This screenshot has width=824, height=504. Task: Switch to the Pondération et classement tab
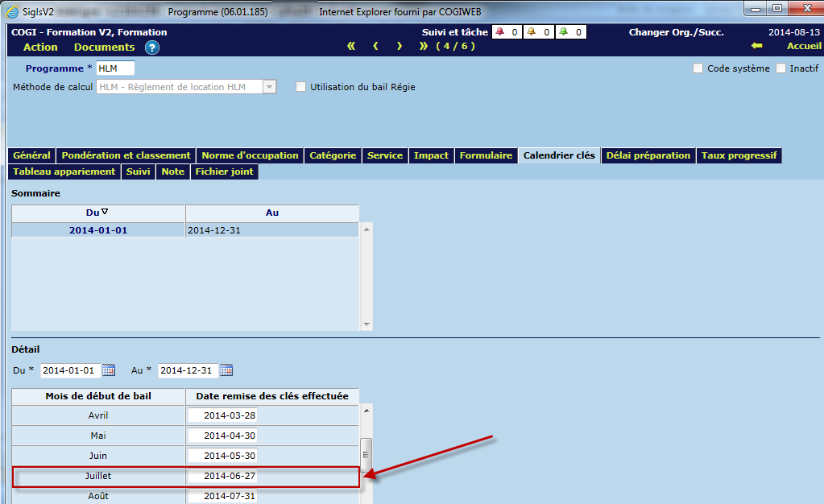click(x=126, y=155)
